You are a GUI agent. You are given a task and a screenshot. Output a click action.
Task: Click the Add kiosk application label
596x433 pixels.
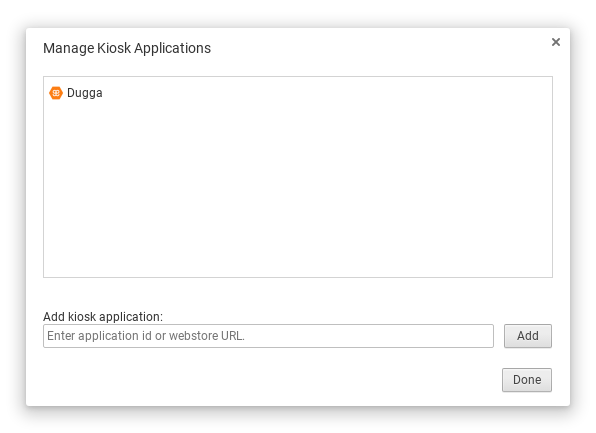(x=103, y=316)
